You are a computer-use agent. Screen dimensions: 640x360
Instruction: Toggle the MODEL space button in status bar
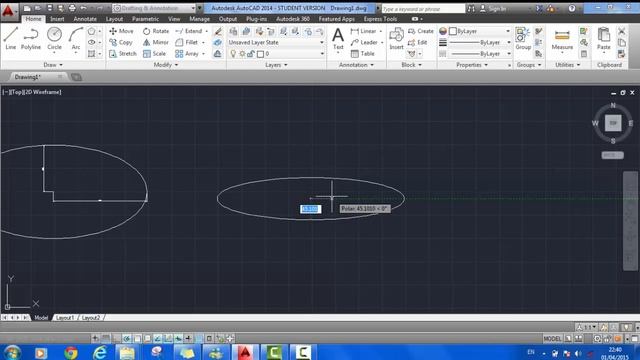click(x=552, y=338)
